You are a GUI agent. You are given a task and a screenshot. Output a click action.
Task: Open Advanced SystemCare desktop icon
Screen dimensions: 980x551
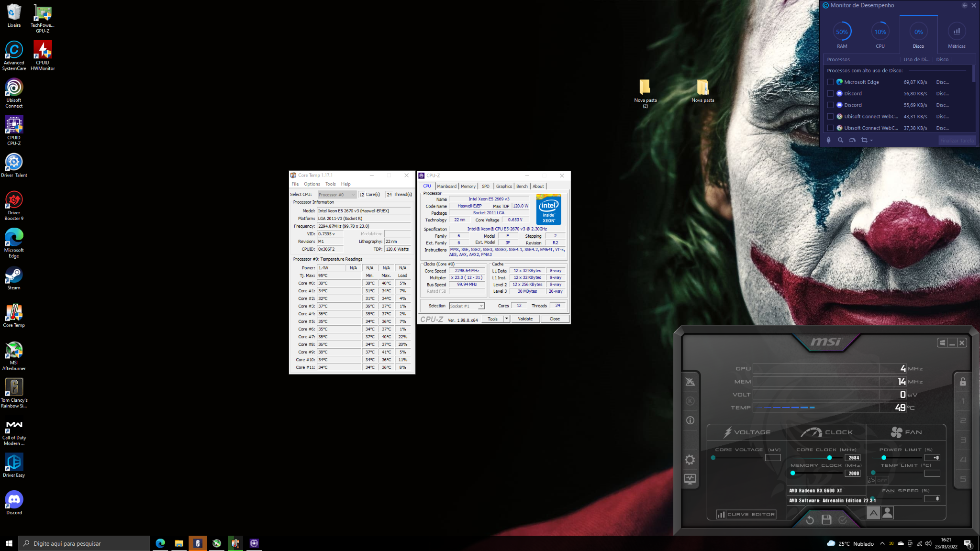coord(14,55)
